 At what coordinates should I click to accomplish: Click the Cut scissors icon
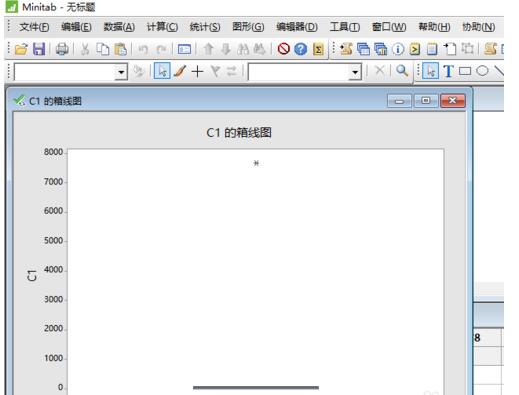pyautogui.click(x=85, y=49)
